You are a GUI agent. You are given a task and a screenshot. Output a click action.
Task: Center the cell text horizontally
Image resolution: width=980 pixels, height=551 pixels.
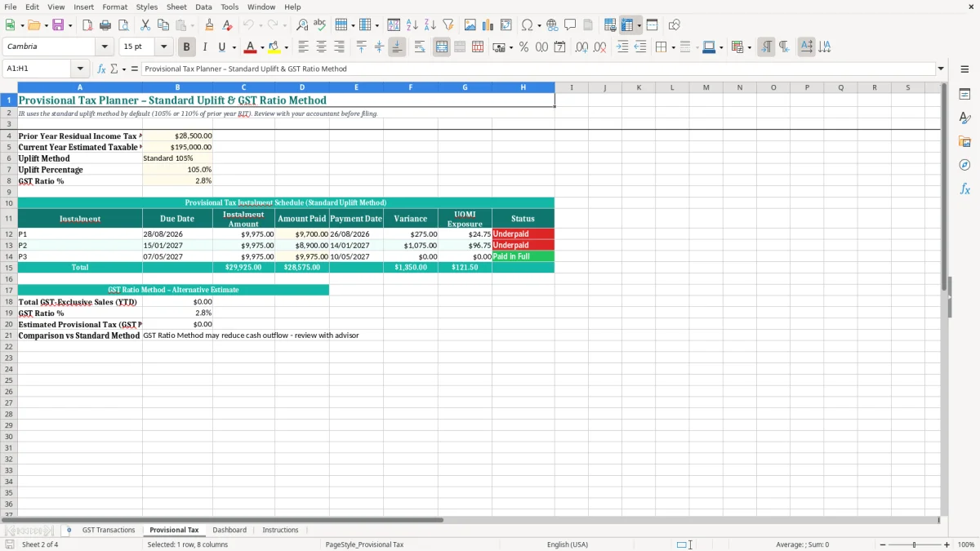click(x=321, y=47)
